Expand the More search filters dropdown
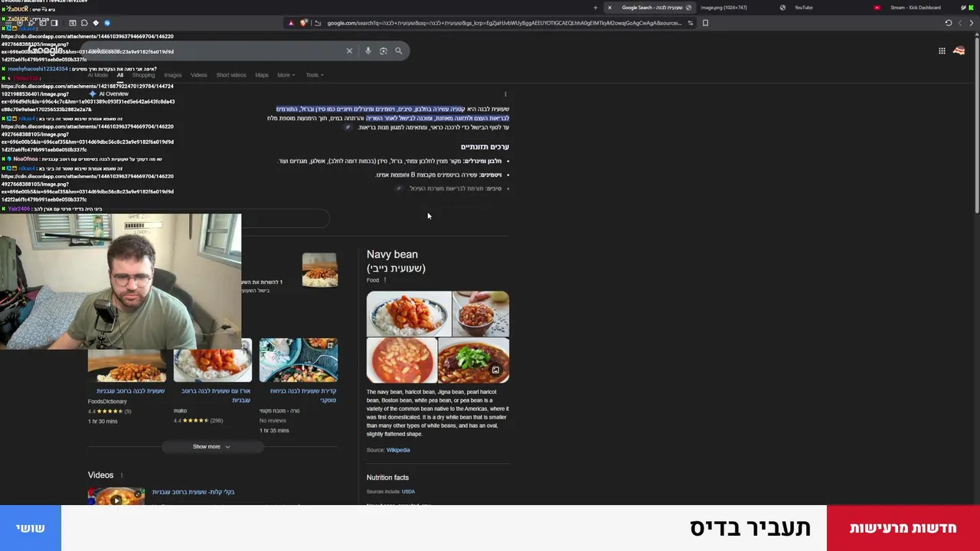980x551 pixels. click(x=286, y=75)
